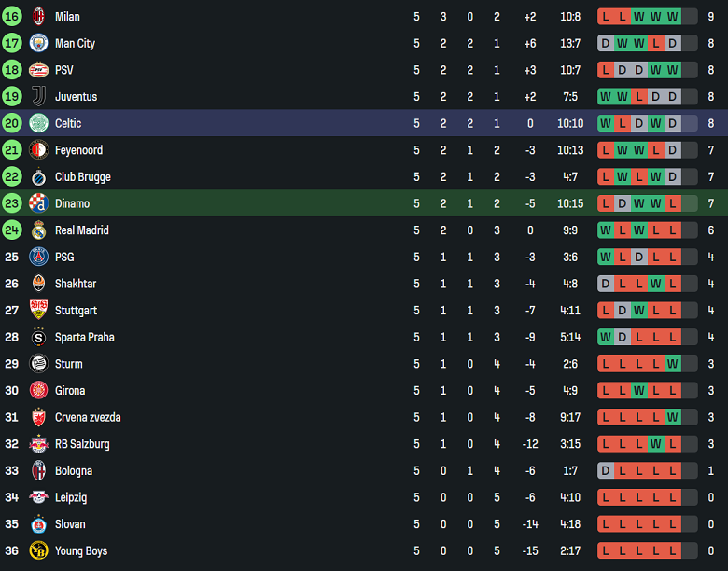
Task: Click the RB Salzburg team link
Action: (82, 444)
